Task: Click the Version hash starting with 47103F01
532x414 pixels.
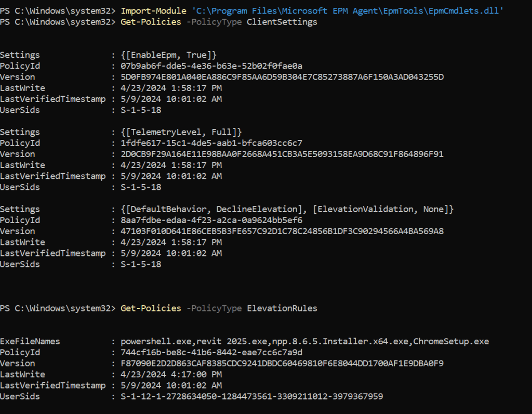Action: pyautogui.click(x=282, y=231)
